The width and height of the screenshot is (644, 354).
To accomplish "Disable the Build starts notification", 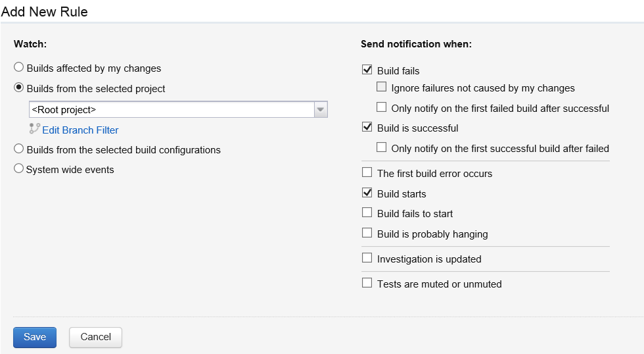I will tap(367, 192).
